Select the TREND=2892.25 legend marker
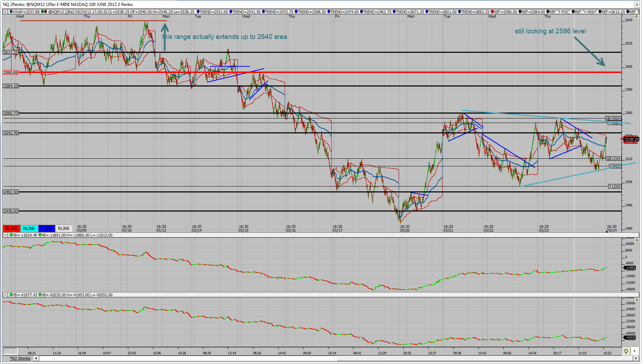Image resolution: width=642 pixels, height=364 pixels. click(460, 12)
